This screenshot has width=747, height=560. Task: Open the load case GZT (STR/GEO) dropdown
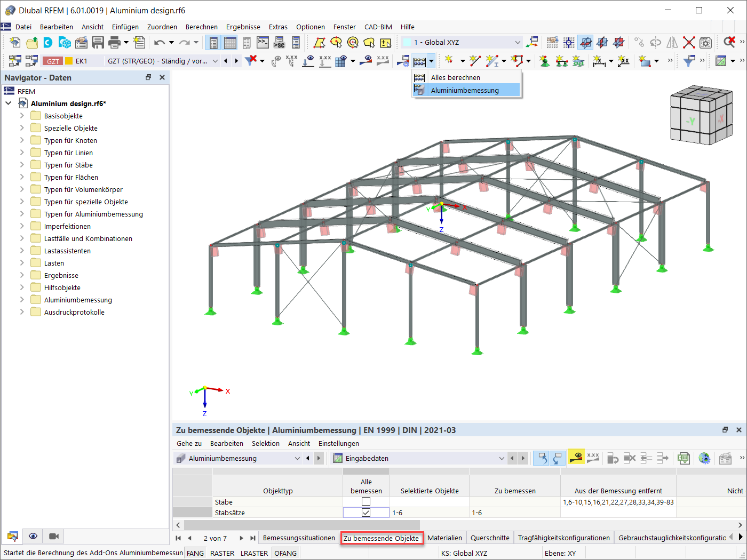point(215,61)
